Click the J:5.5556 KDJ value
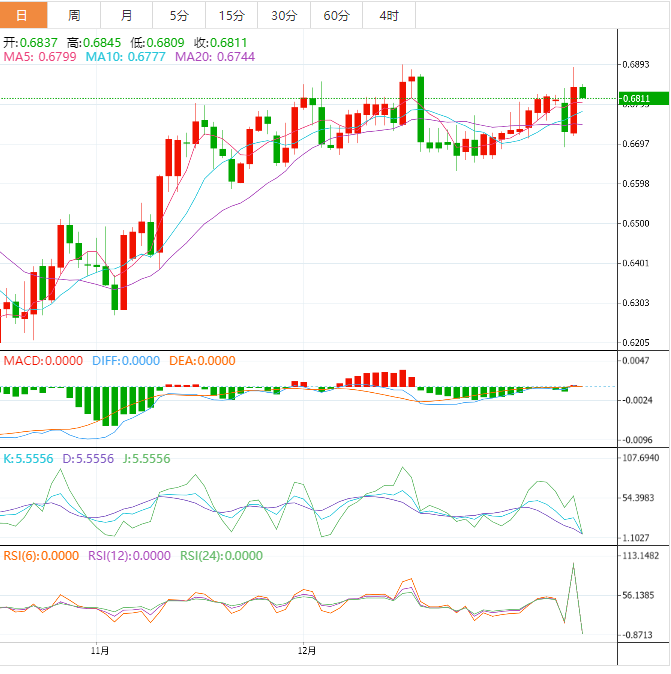 coord(147,459)
